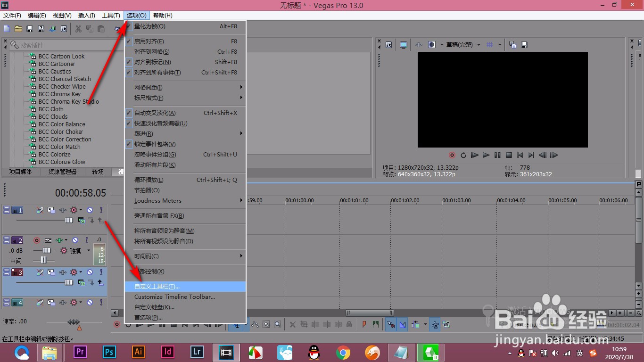Solo audio track 2
Image resolution: width=644 pixels, height=362 pixels.
87,240
